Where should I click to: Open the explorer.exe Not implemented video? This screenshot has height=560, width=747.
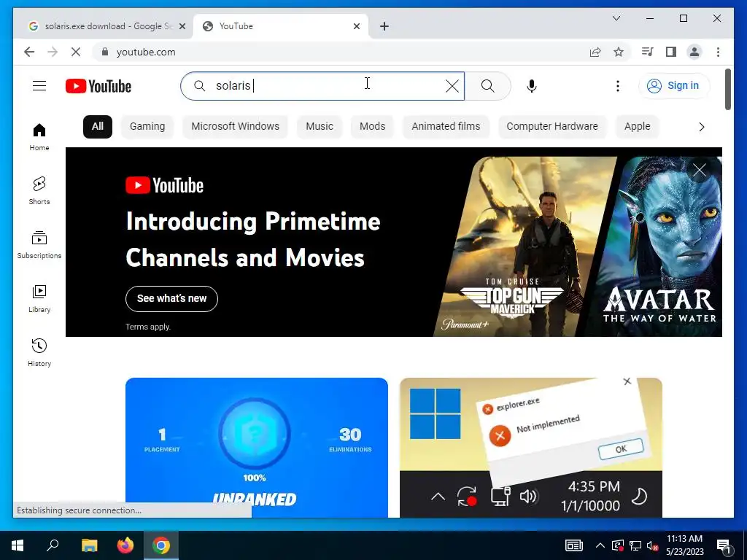[531, 448]
